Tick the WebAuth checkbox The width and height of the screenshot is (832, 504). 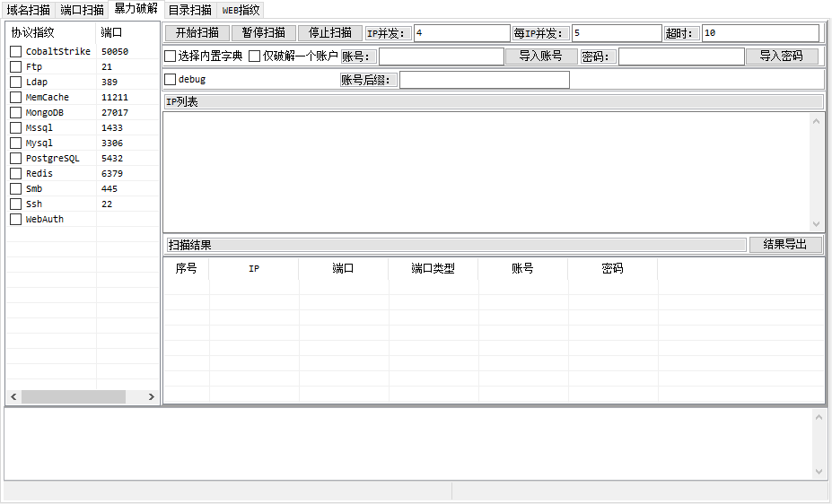(x=16, y=220)
